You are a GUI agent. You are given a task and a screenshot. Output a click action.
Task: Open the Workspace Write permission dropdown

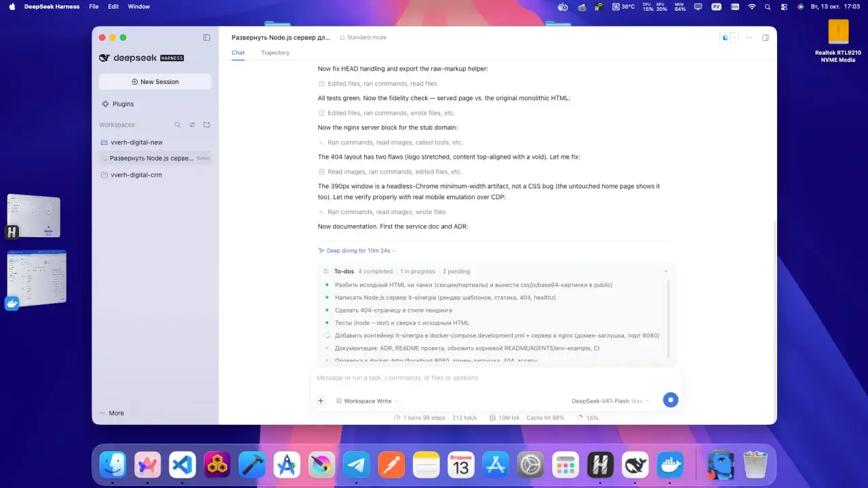tap(367, 401)
